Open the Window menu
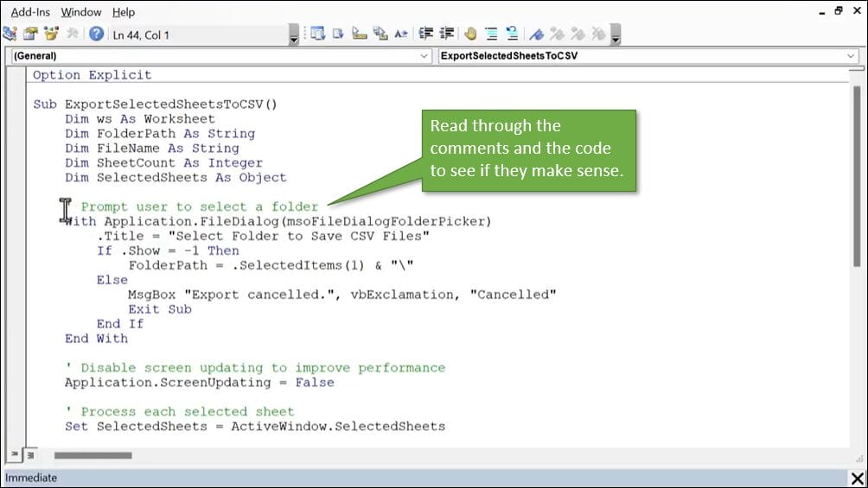 [x=81, y=12]
